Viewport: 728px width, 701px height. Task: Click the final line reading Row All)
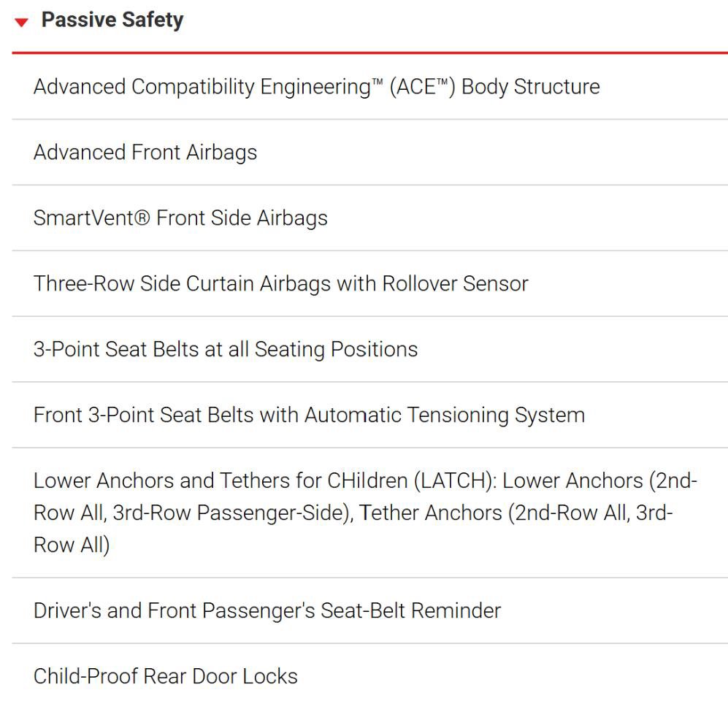pos(72,545)
